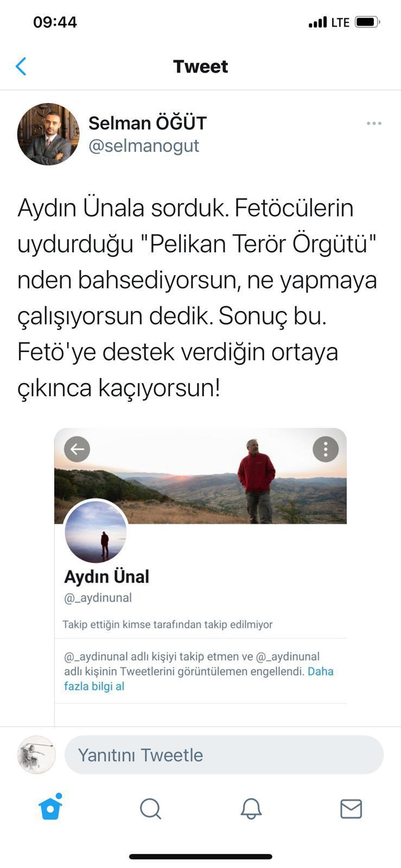Open the Notifications bell icon
Screen dimensions: 401x868
(x=251, y=809)
